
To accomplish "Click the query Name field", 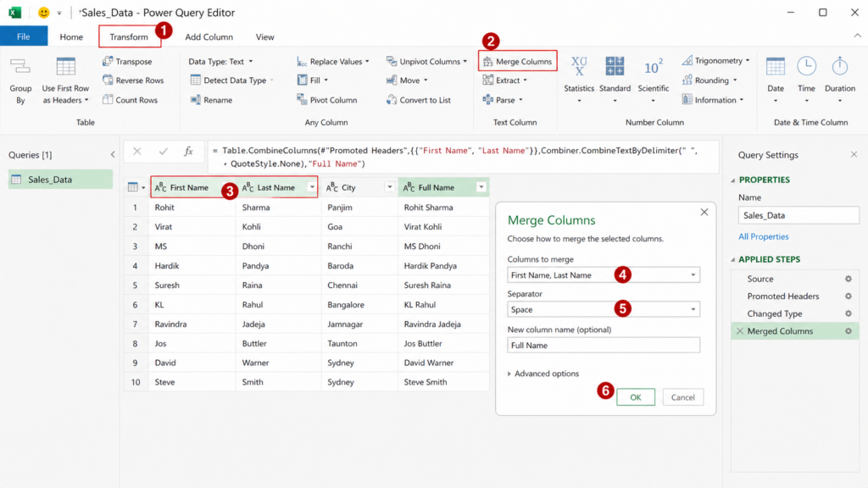I will coord(798,215).
